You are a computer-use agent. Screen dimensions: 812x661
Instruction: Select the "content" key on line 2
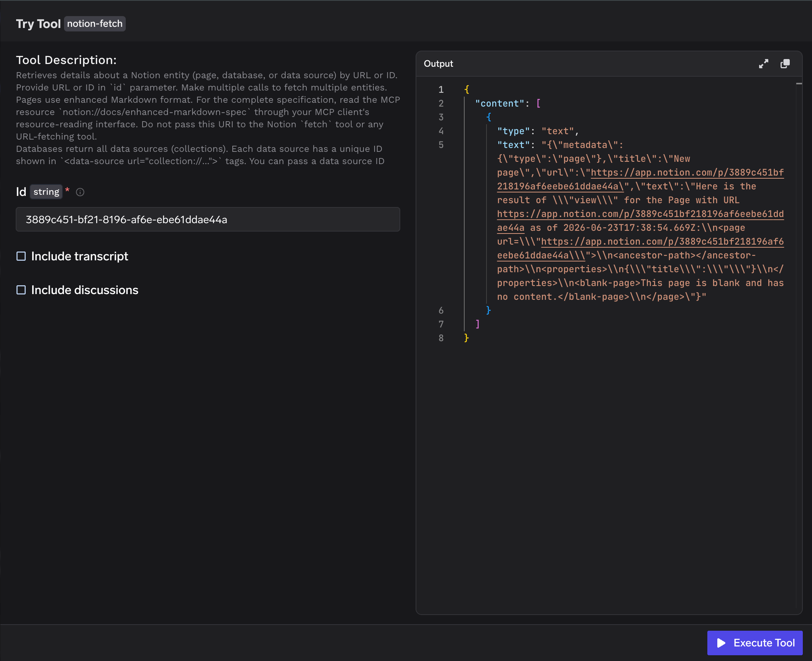[x=500, y=104]
